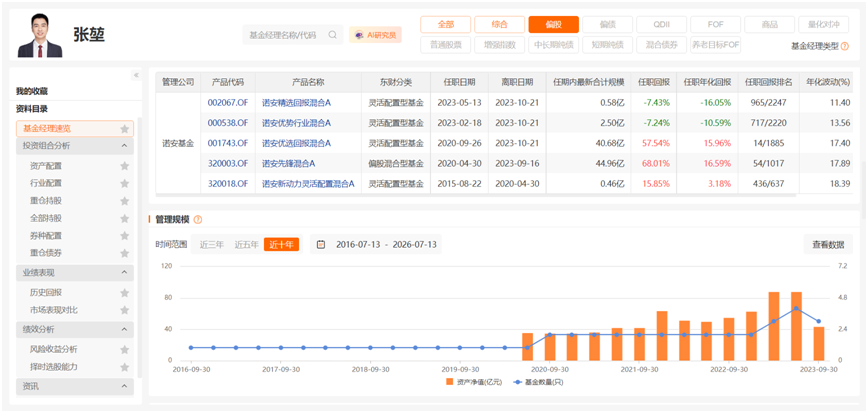Star the 市场表现对比 item
Screen dimensions: 868x413
point(125,310)
